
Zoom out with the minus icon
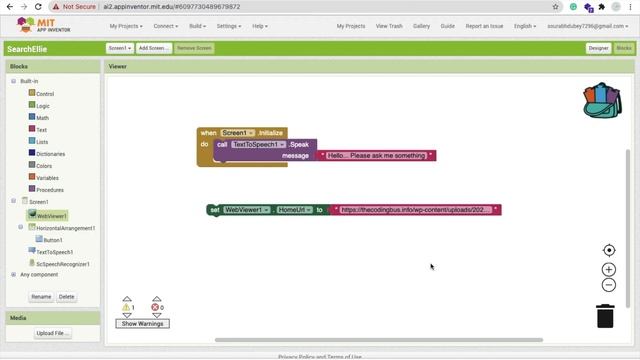[609, 285]
